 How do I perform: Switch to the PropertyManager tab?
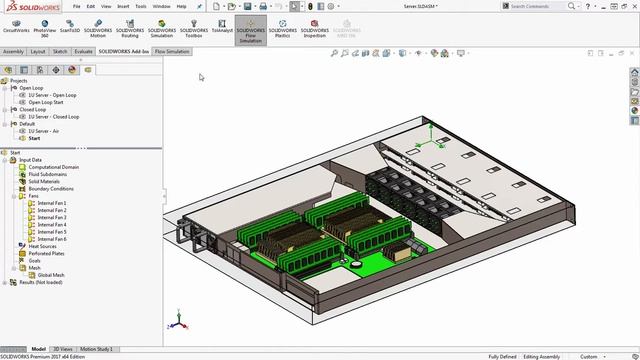(x=24, y=70)
